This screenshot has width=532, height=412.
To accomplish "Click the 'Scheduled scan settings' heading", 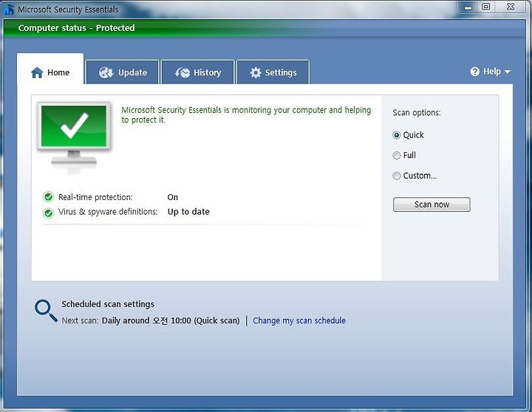I will 108,304.
